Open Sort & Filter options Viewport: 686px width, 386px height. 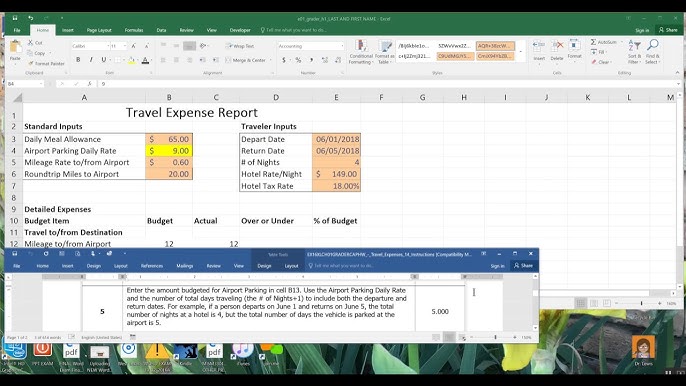click(x=634, y=52)
